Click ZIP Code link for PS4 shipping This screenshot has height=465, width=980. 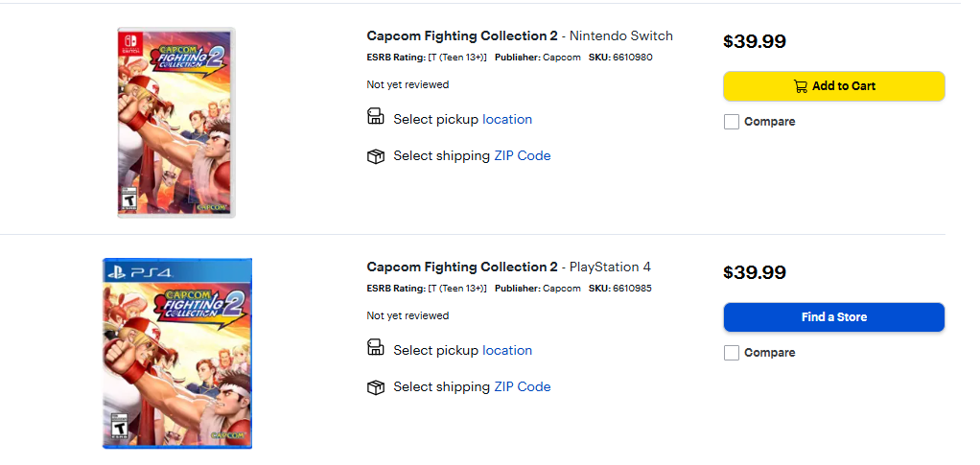[523, 387]
